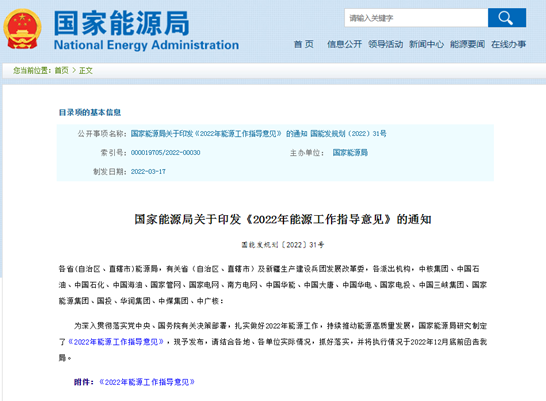546x401 pixels.
Task: Open inline 《2022年能源工作指导意见》 link in paragraph
Action: coord(116,342)
